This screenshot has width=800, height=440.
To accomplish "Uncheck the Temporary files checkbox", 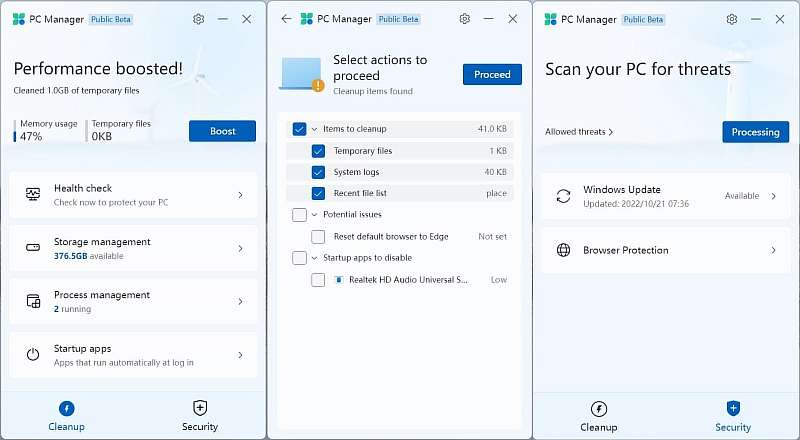I will (318, 151).
